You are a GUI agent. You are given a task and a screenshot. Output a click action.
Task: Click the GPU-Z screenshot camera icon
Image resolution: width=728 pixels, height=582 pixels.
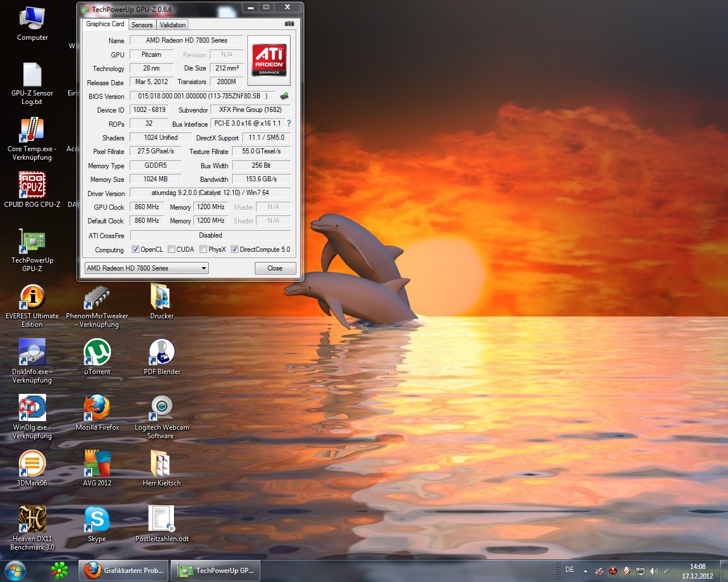pyautogui.click(x=289, y=24)
